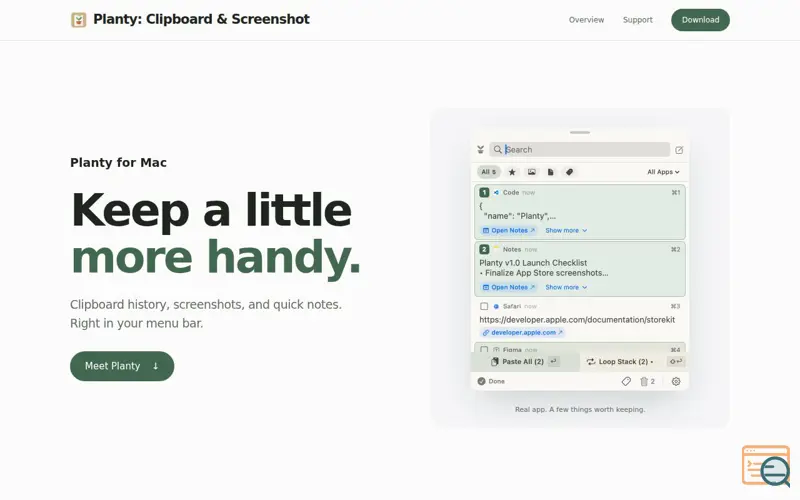Screen dimensions: 800x500
Task: Check the Safari item checkbox
Action: pos(484,306)
